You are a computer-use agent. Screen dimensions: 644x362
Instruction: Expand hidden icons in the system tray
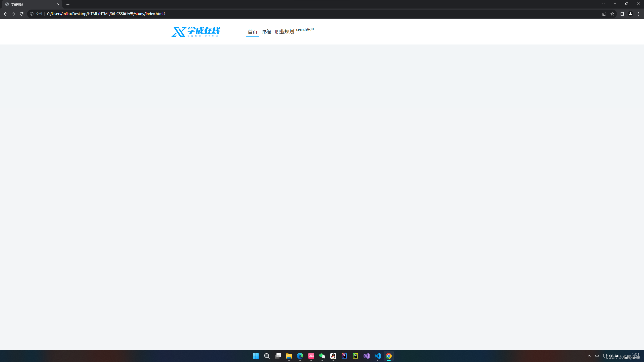tap(589, 356)
